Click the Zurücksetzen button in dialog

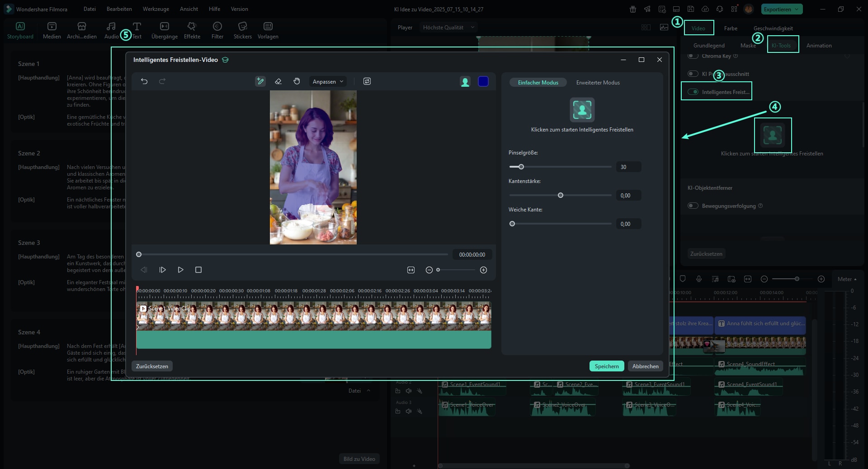[152, 366]
